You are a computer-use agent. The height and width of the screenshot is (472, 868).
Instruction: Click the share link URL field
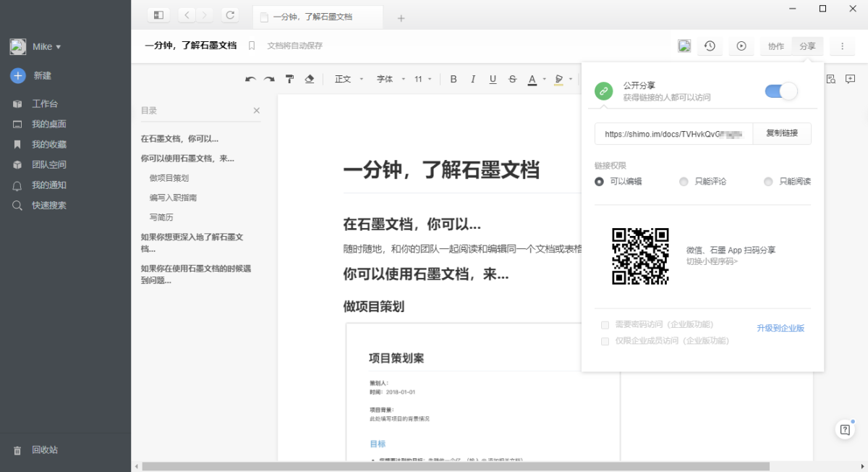coord(674,134)
